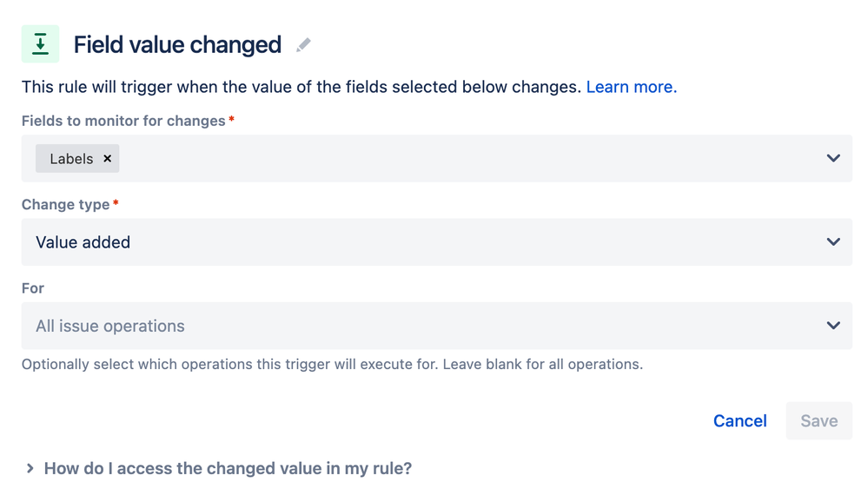Viewport: 868px width, 502px height.
Task: Expand the For operations dropdown arrow
Action: pyautogui.click(x=833, y=326)
